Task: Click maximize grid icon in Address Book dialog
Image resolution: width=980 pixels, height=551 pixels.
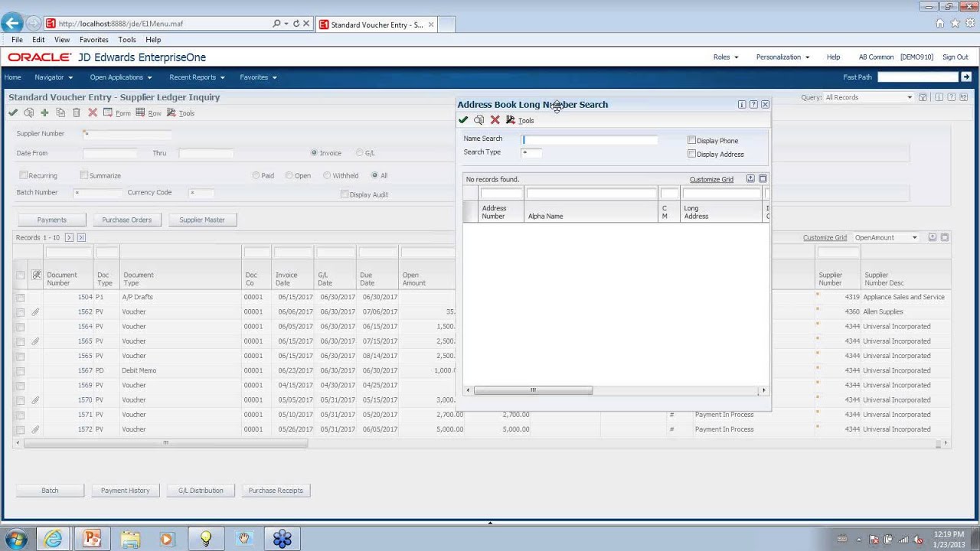Action: point(763,179)
